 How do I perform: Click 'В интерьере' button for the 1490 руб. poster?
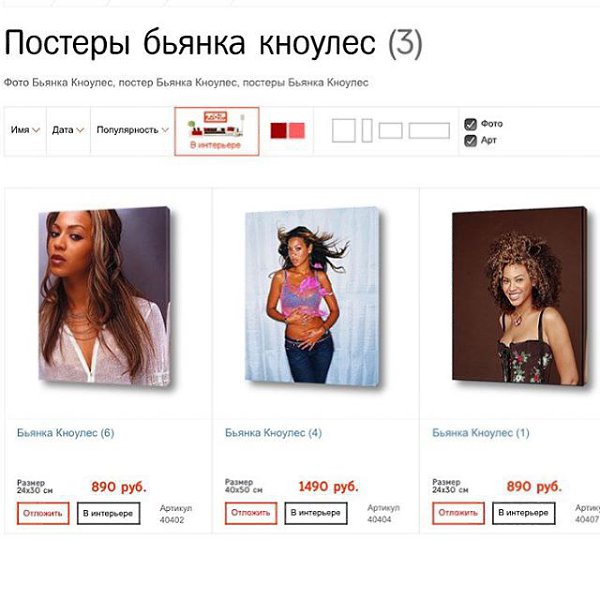pyautogui.click(x=316, y=513)
